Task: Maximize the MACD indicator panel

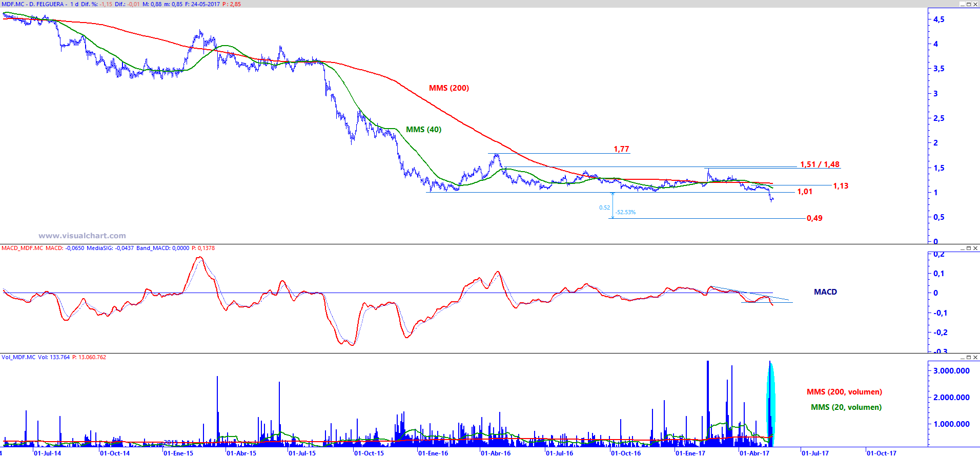Action: click(968, 248)
